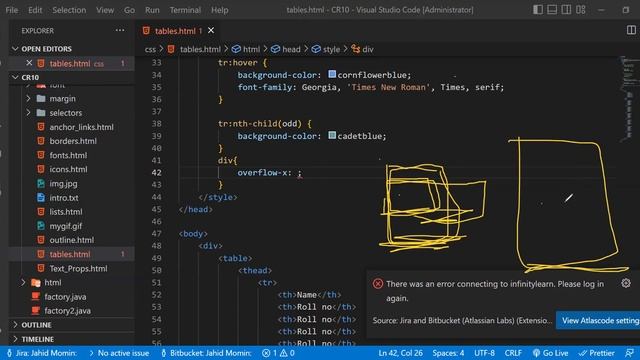Expand the html folder
This screenshot has width=640, height=360.
click(x=53, y=282)
